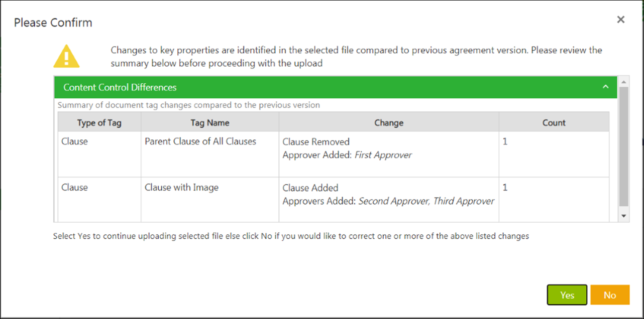Click the Clause Removed change entry

click(x=316, y=141)
